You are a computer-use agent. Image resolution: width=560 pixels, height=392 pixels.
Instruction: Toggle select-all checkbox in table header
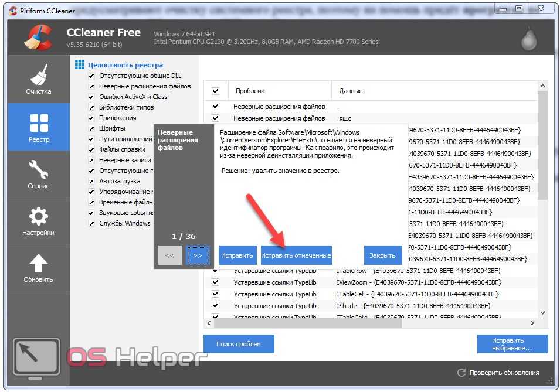click(215, 91)
